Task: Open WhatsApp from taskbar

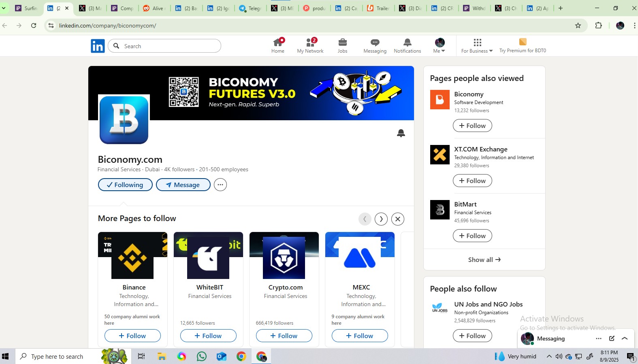Action: pyautogui.click(x=201, y=356)
